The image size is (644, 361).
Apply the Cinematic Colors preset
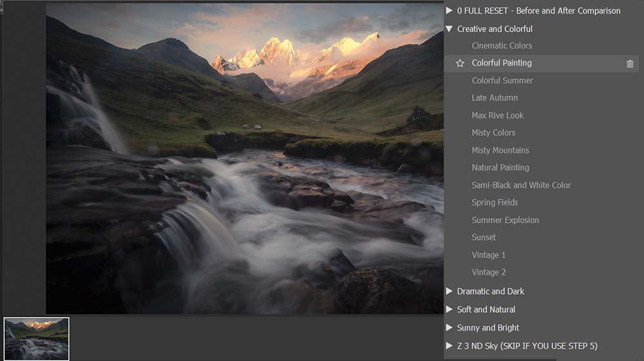(x=502, y=46)
